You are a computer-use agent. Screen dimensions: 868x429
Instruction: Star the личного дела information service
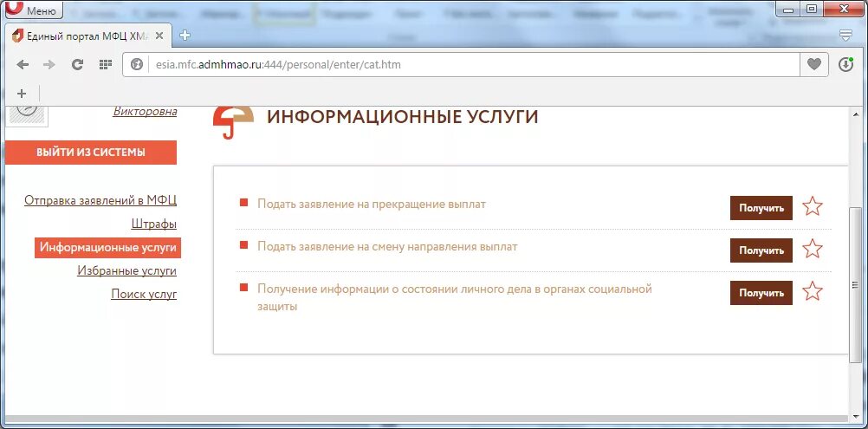point(812,291)
